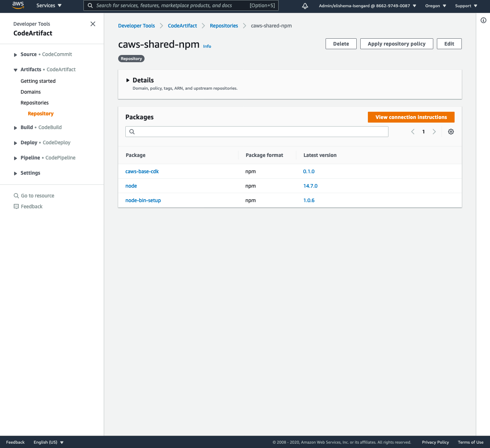Screen dimensions: 490x448
Task: Open the Repositories breadcrumb link
Action: (224, 26)
